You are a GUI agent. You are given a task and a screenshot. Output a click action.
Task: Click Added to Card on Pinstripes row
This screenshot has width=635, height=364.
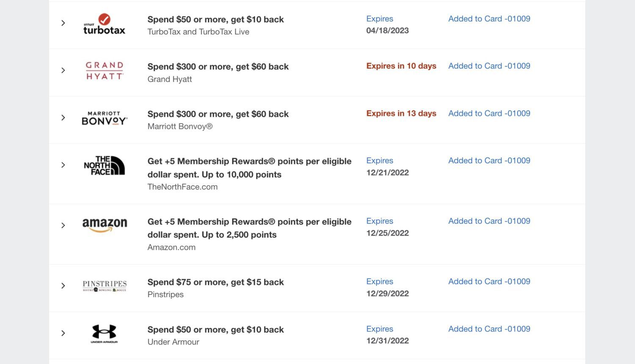point(489,281)
